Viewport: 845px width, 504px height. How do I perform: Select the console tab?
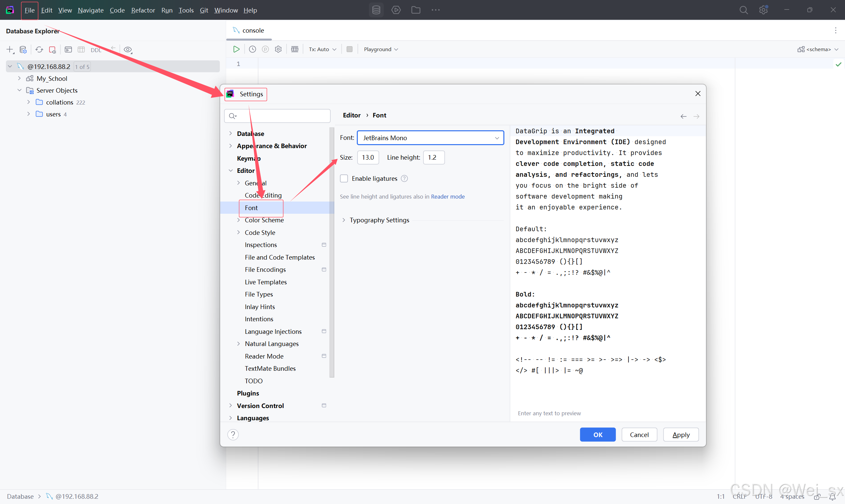[x=253, y=30]
